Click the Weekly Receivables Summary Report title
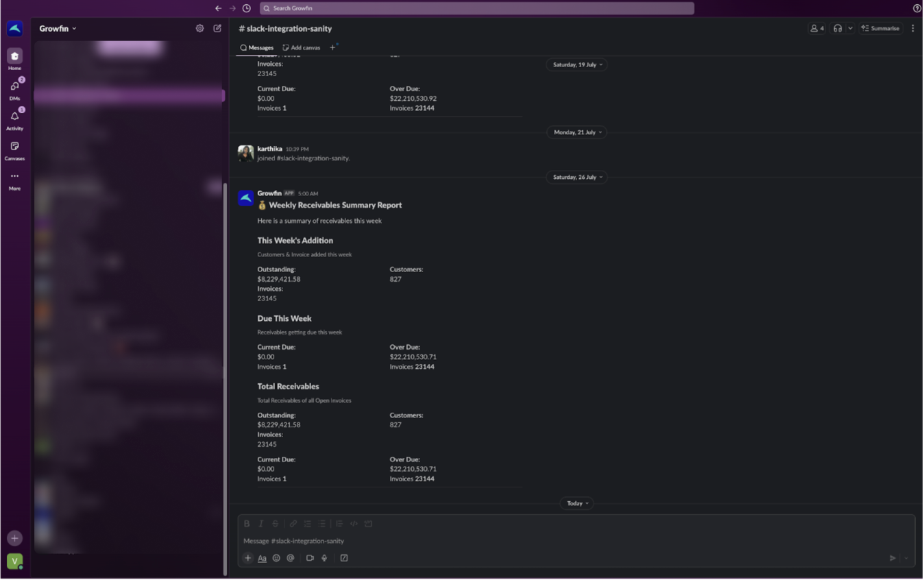 click(335, 205)
